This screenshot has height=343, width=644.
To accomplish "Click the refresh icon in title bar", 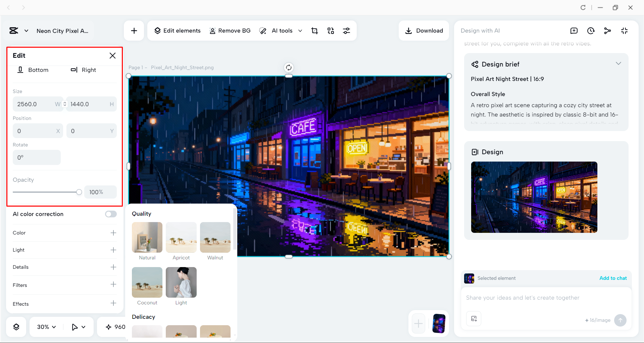I will [583, 7].
